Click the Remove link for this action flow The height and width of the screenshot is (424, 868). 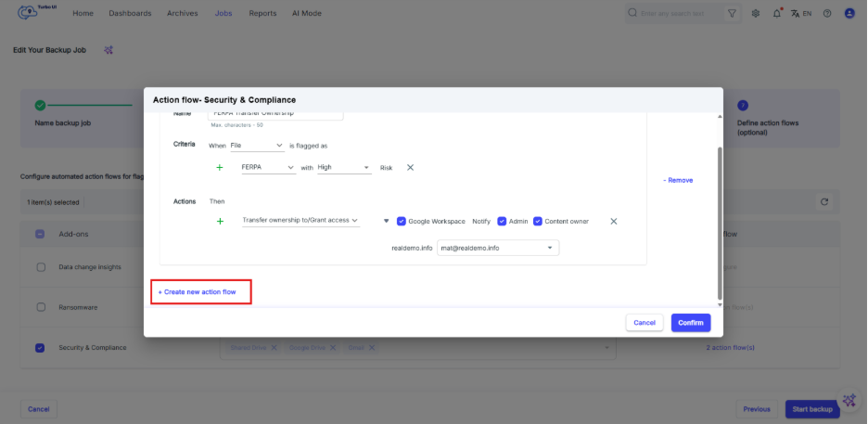(677, 180)
